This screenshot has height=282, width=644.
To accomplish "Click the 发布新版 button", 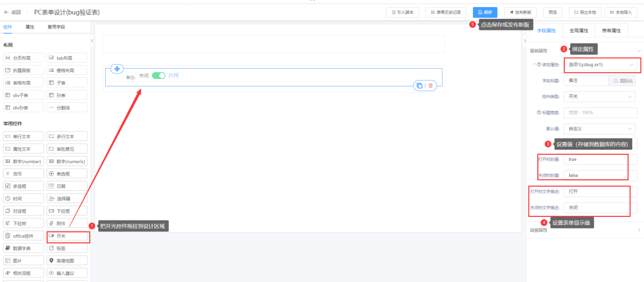I will [x=520, y=12].
